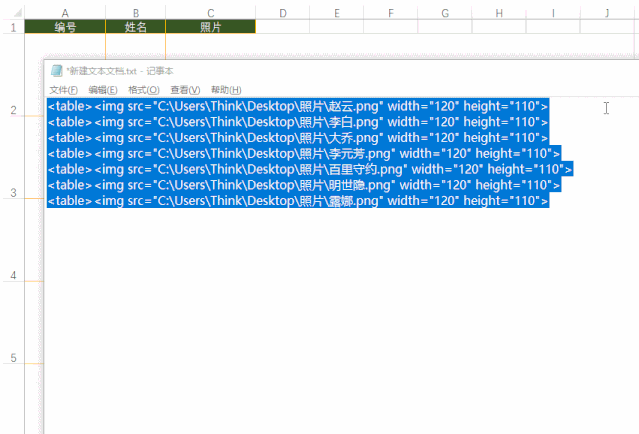Click the 姓名 header cell in Excel
This screenshot has width=639, height=434.
click(x=136, y=27)
